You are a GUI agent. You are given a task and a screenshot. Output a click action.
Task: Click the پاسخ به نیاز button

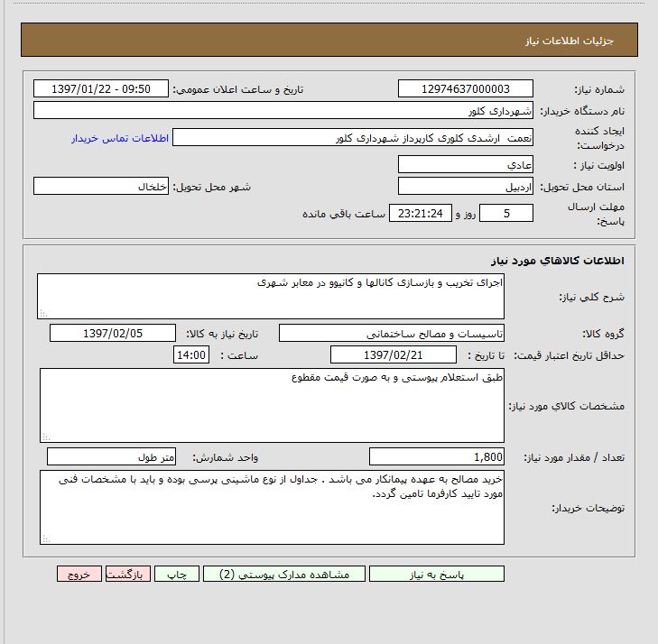point(437,574)
